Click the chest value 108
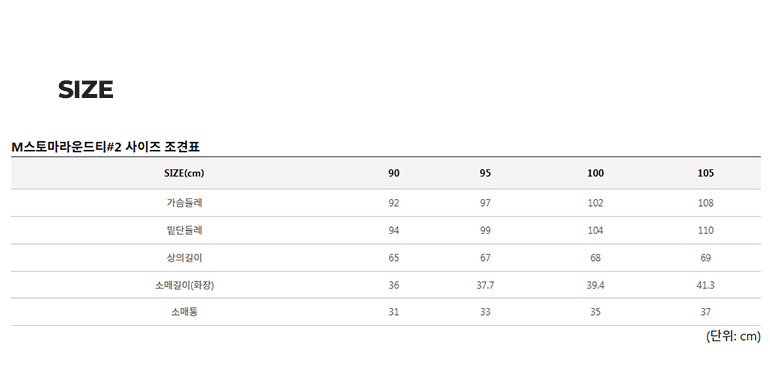The height and width of the screenshot is (387, 770). (x=706, y=203)
